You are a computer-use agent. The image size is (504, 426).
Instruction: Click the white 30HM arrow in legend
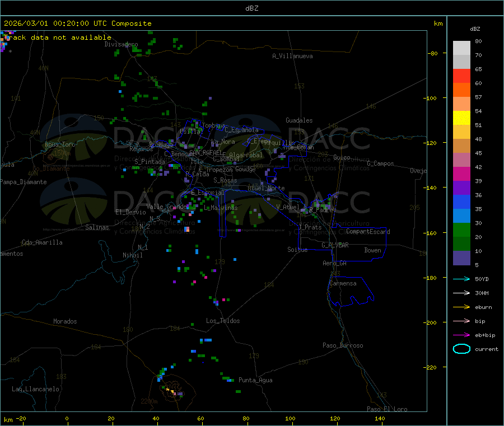point(461,293)
